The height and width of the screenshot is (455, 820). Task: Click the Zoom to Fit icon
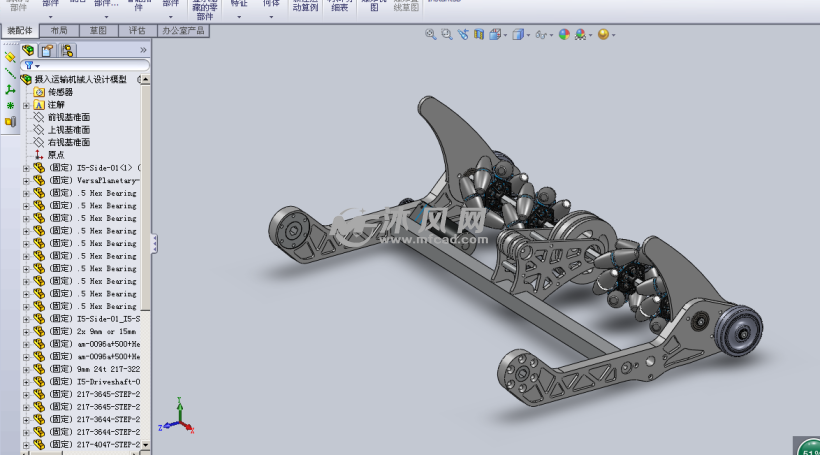pos(430,35)
